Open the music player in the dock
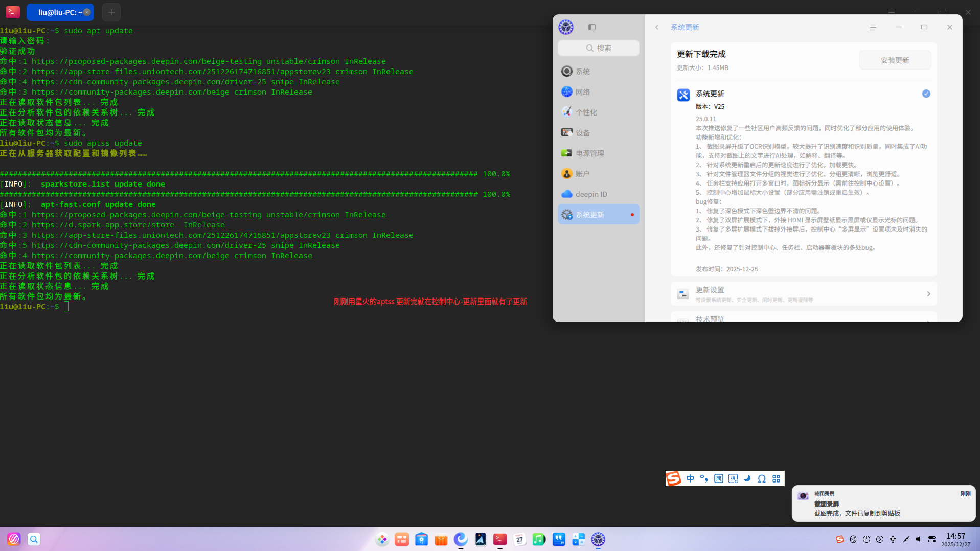Image resolution: width=980 pixels, height=551 pixels. pyautogui.click(x=539, y=539)
